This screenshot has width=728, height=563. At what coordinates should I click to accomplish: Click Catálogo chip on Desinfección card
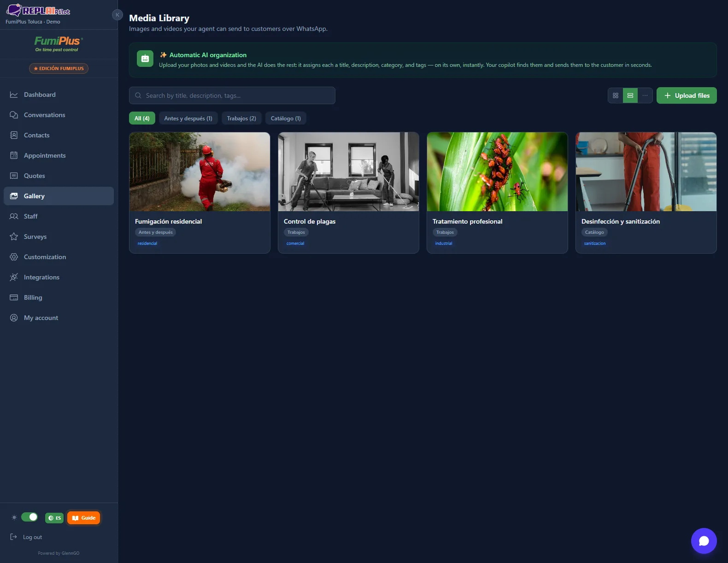[594, 232]
